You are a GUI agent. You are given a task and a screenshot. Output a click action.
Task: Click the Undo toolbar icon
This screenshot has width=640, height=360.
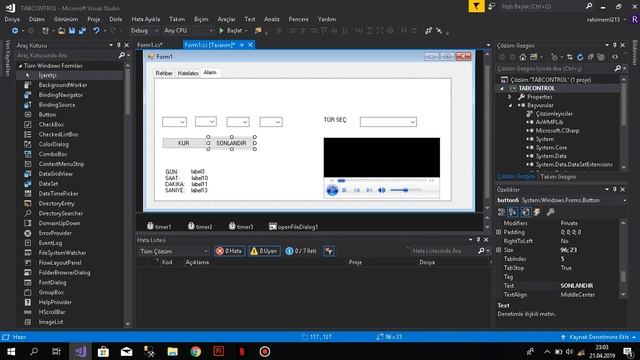[96, 31]
